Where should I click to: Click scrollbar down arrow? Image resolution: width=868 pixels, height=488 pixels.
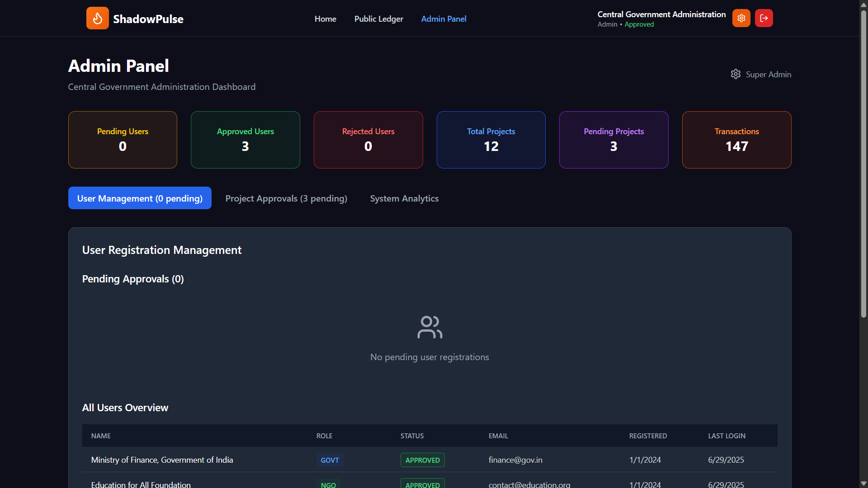pyautogui.click(x=863, y=483)
